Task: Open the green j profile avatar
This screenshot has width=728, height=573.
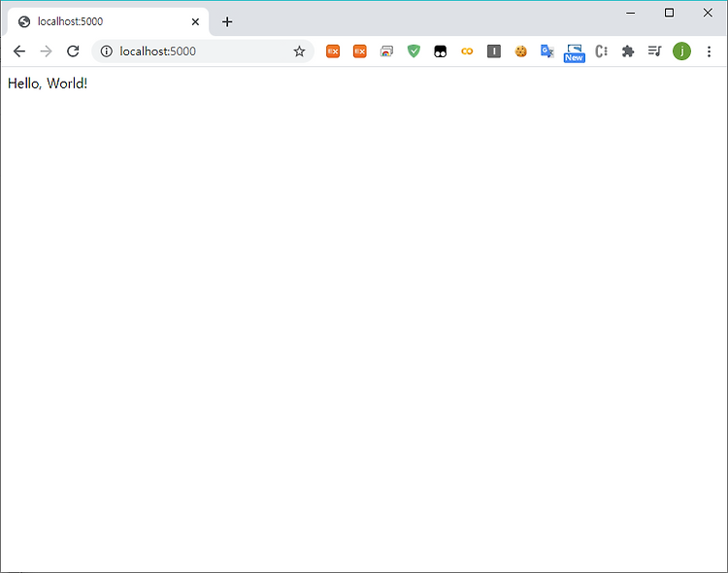Action: pyautogui.click(x=682, y=51)
